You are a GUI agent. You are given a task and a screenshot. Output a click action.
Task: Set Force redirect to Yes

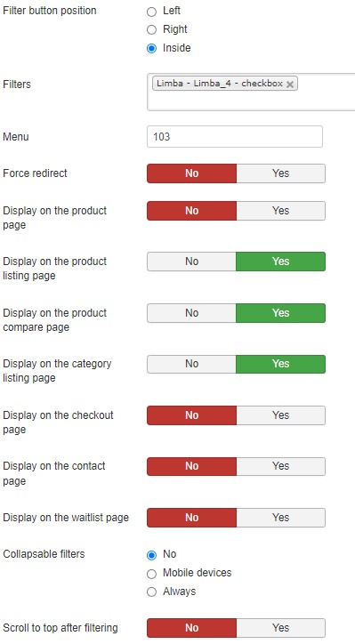280,173
